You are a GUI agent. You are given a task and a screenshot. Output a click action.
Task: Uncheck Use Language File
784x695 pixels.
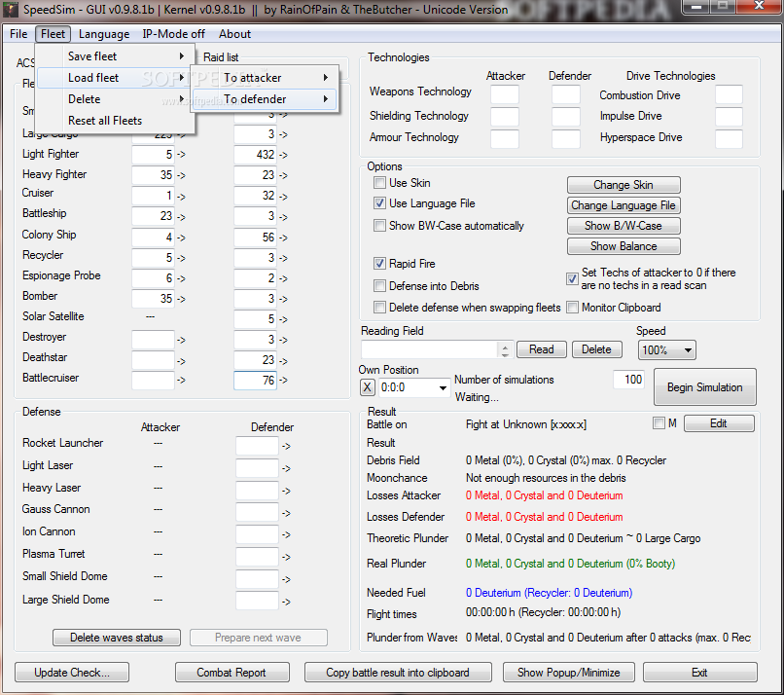tap(379, 203)
